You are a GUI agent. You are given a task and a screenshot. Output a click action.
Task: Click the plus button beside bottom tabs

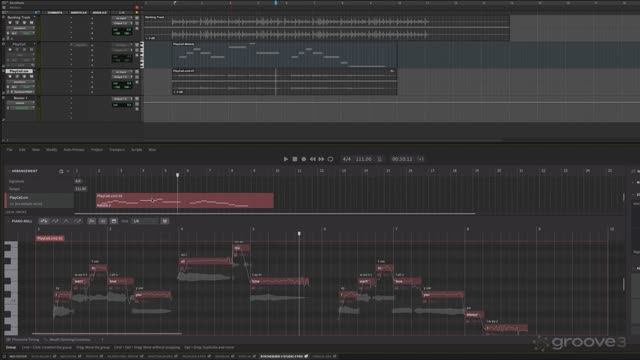102,340
